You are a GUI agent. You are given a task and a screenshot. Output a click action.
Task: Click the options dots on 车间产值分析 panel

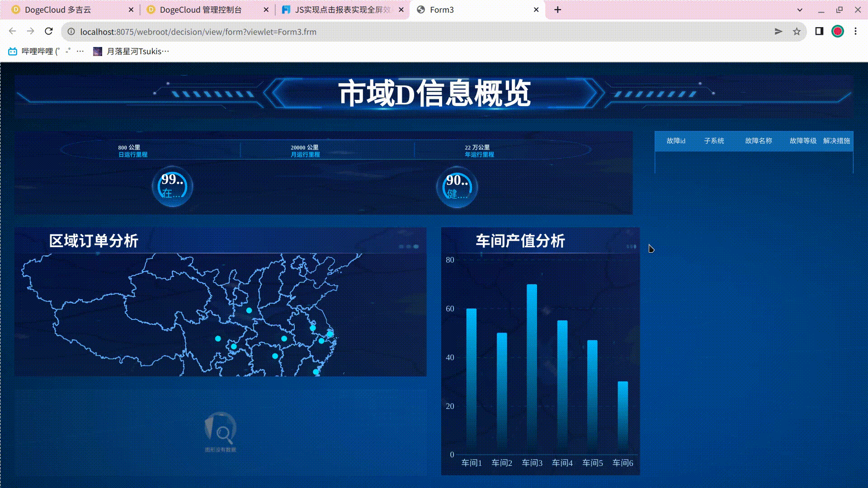click(x=631, y=246)
